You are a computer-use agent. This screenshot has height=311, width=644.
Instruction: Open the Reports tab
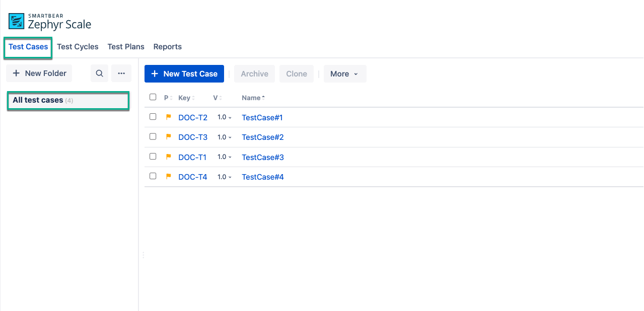click(167, 46)
